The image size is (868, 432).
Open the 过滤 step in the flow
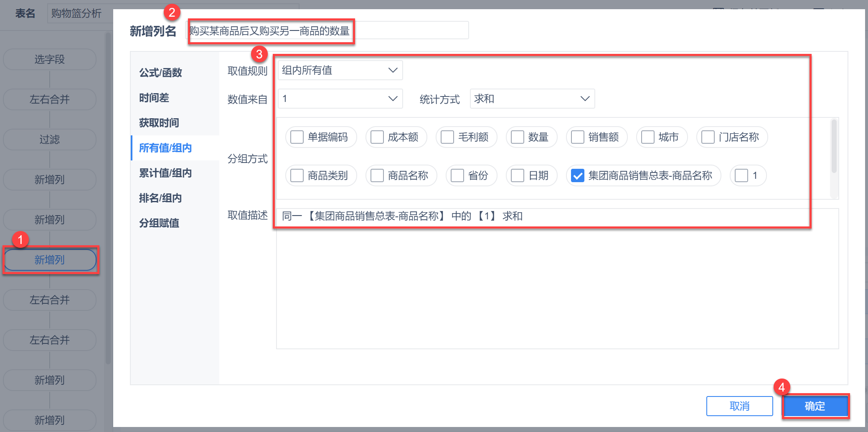pyautogui.click(x=50, y=140)
